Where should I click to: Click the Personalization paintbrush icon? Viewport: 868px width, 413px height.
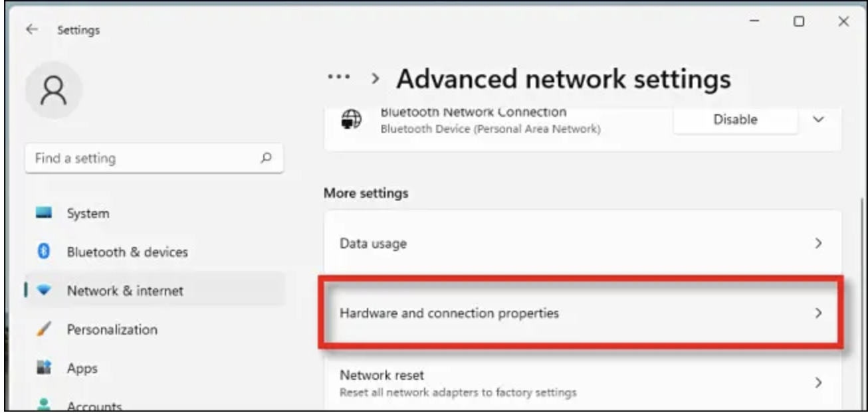(x=45, y=329)
